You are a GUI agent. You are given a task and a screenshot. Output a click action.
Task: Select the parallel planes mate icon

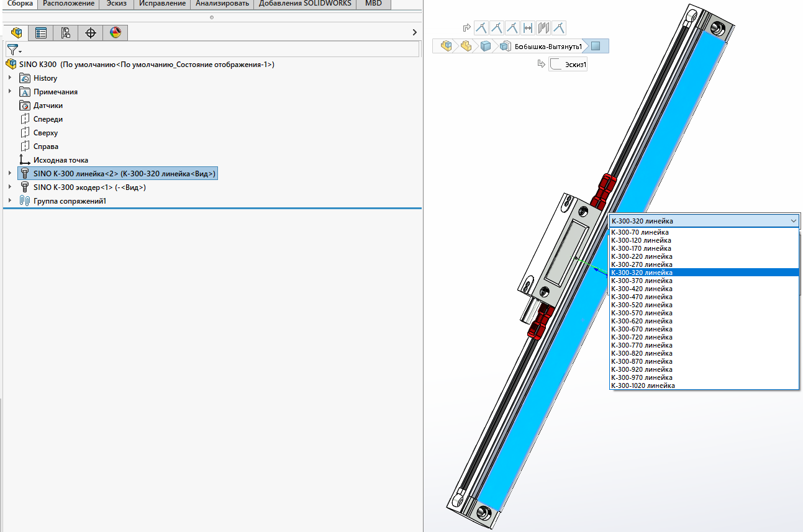pos(544,28)
